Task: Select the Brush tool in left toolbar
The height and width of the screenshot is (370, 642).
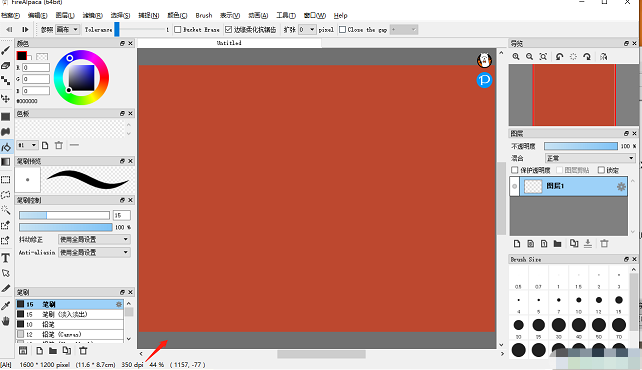Action: click(x=6, y=51)
